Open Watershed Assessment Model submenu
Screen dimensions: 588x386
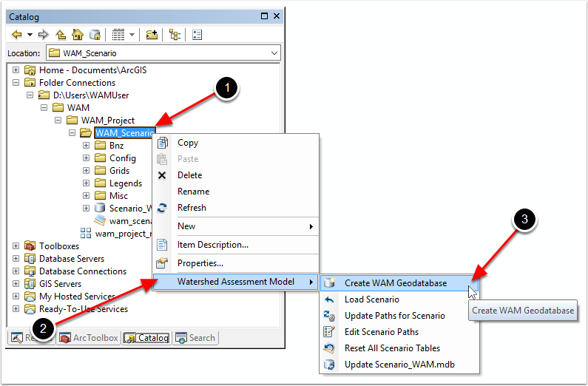(235, 282)
